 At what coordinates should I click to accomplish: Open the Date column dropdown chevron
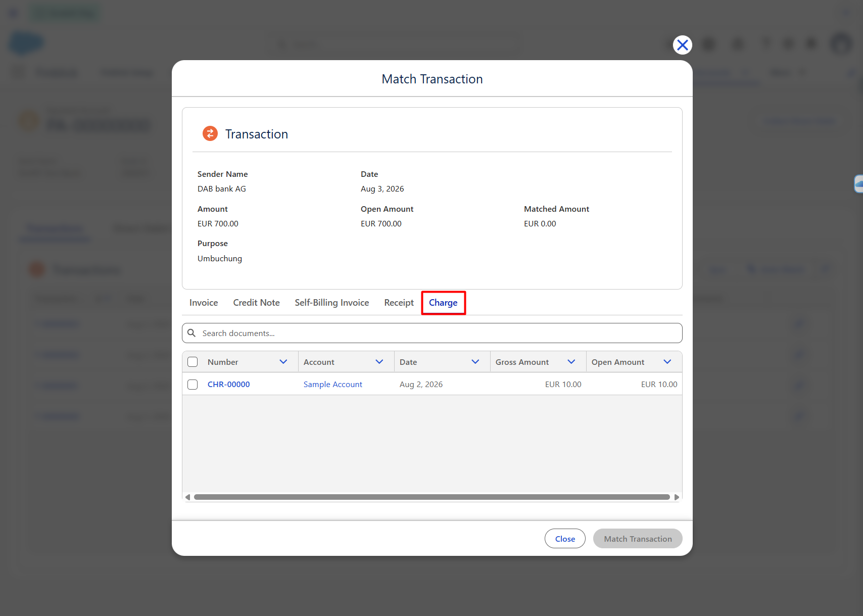475,362
